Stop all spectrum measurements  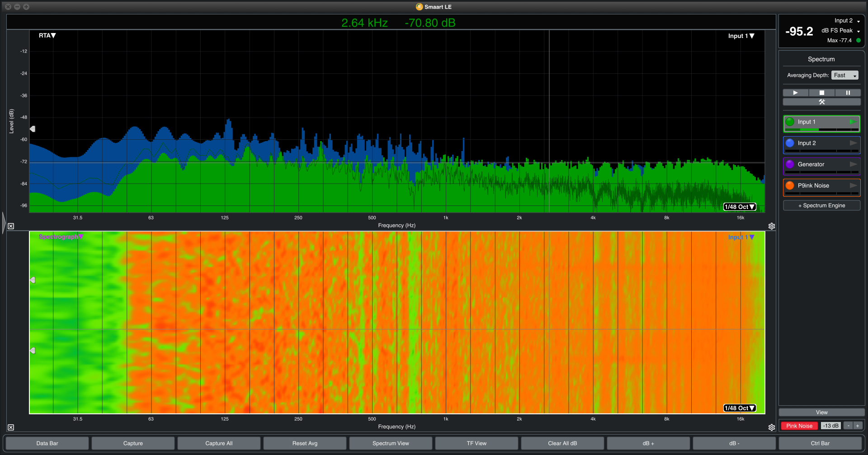[822, 93]
